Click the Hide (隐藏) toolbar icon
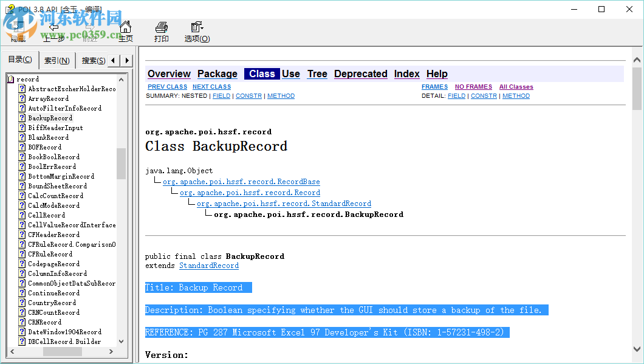The image size is (644, 364). point(18,27)
